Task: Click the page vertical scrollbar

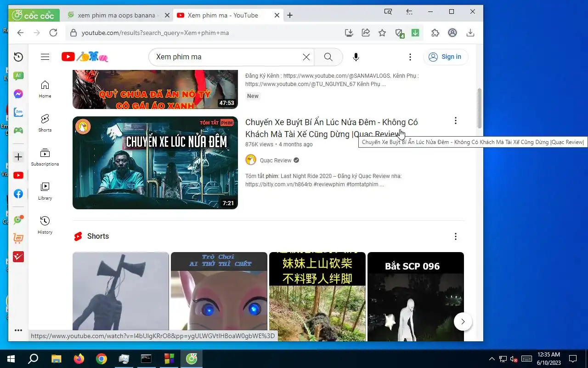Action: [480, 108]
